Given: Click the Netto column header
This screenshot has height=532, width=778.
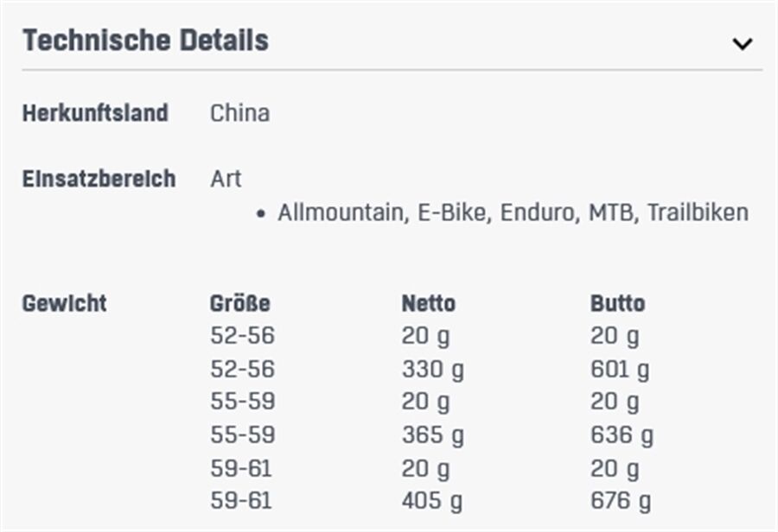Looking at the screenshot, I should [x=428, y=303].
